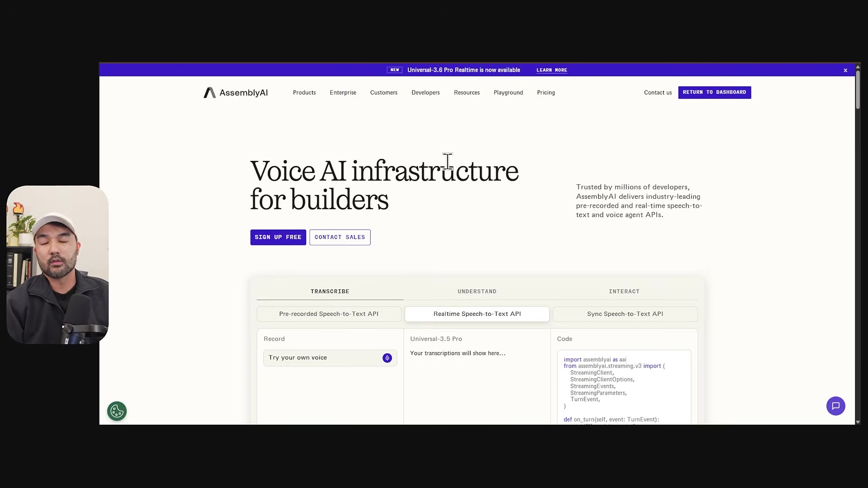This screenshot has height=488, width=868.
Task: Switch to the Interact tab
Action: (x=624, y=291)
